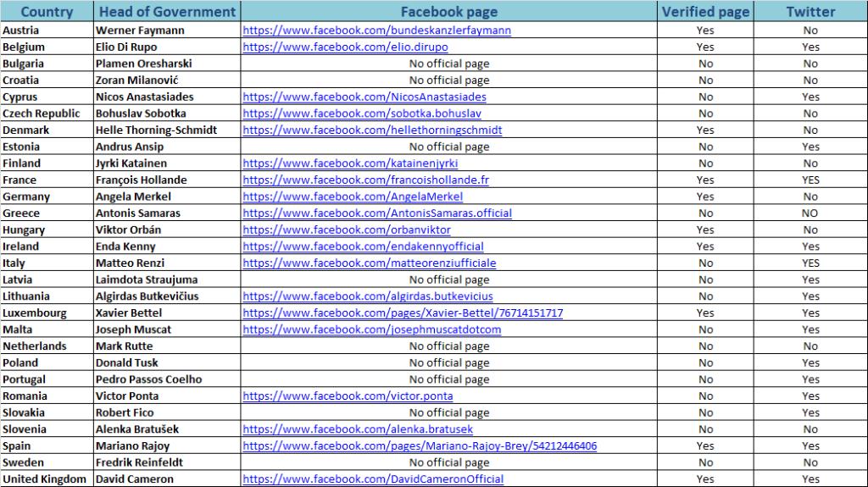The image size is (868, 487).
Task: Open Mariano Rajoy's Facebook page link
Action: 420,446
